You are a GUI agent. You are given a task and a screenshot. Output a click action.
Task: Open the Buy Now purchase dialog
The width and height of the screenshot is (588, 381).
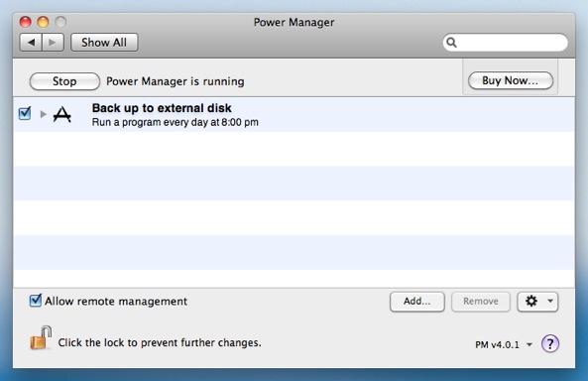(511, 80)
